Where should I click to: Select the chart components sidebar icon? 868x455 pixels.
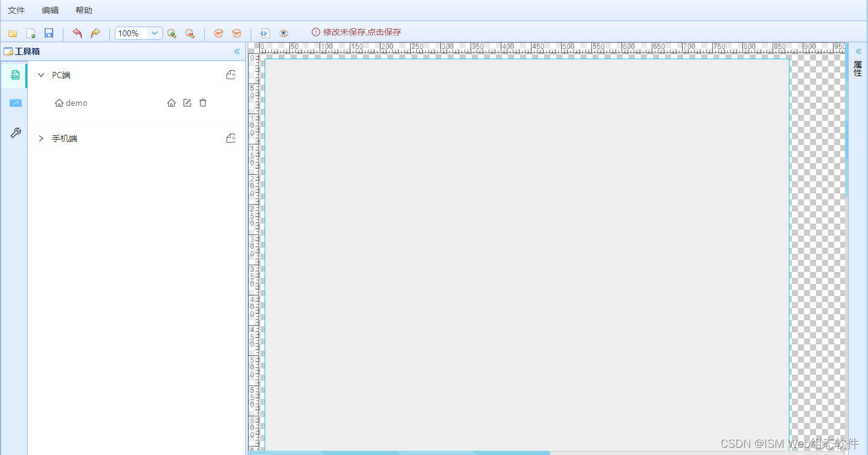(15, 103)
